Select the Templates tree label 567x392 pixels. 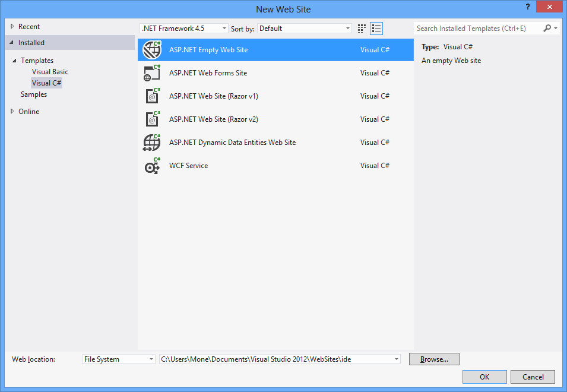(37, 61)
